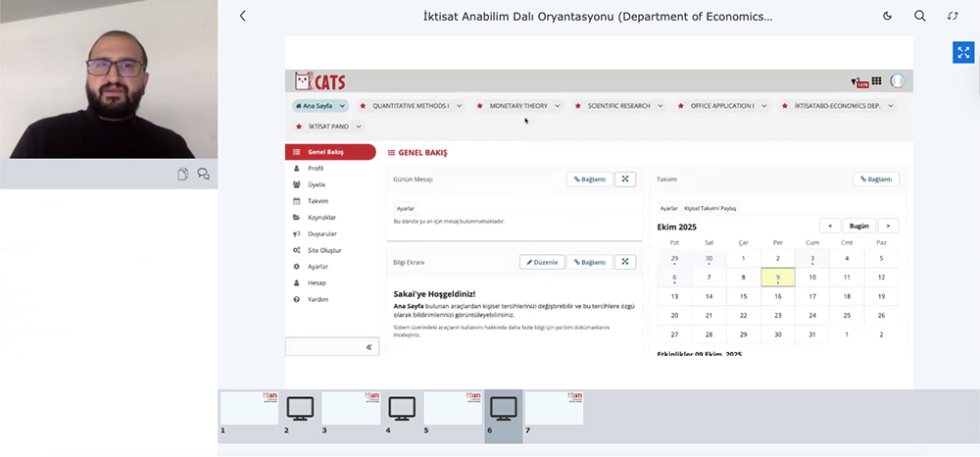Open the CATS apps grid icon
The width and height of the screenshot is (980, 457).
pyautogui.click(x=876, y=81)
